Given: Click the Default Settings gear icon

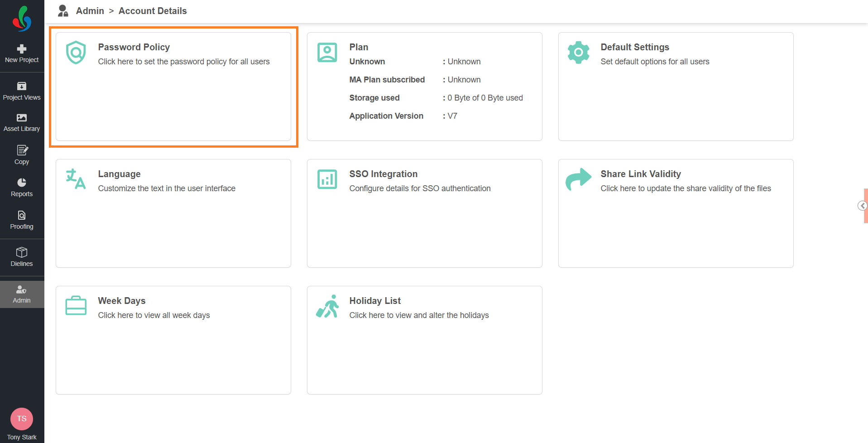Looking at the screenshot, I should (x=579, y=53).
